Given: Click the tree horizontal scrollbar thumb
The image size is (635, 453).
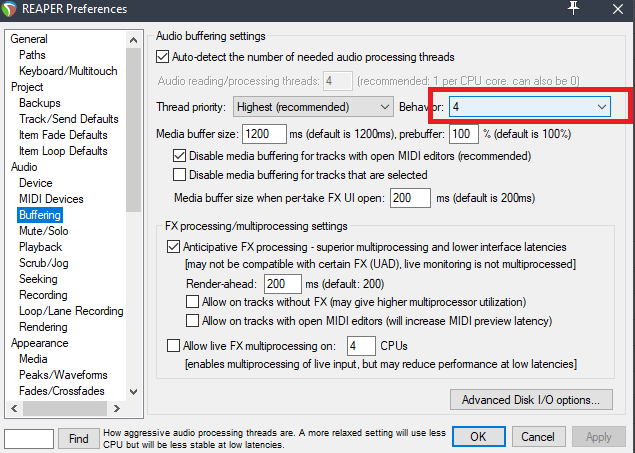Looking at the screenshot, I should point(65,408).
